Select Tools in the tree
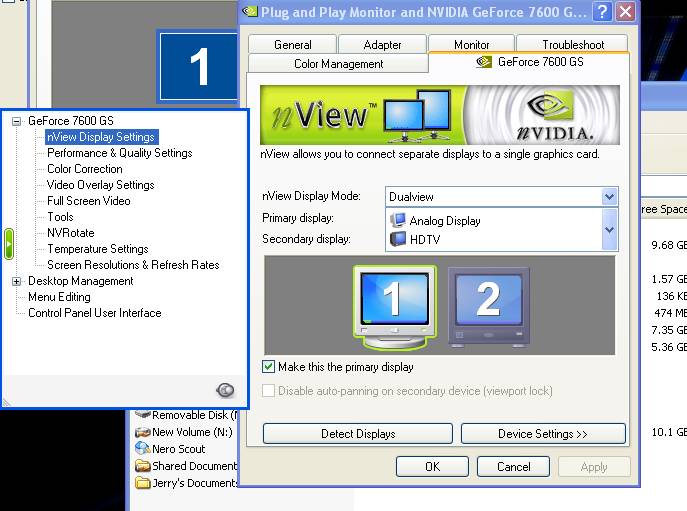687x511 pixels. point(60,217)
